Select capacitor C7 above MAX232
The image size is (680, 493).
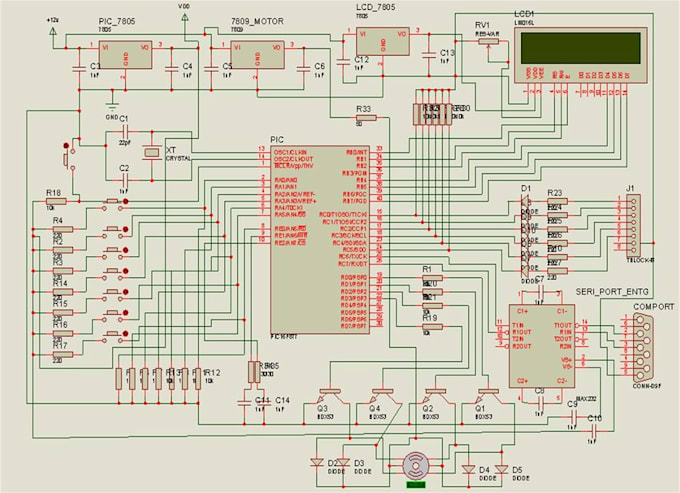540,291
